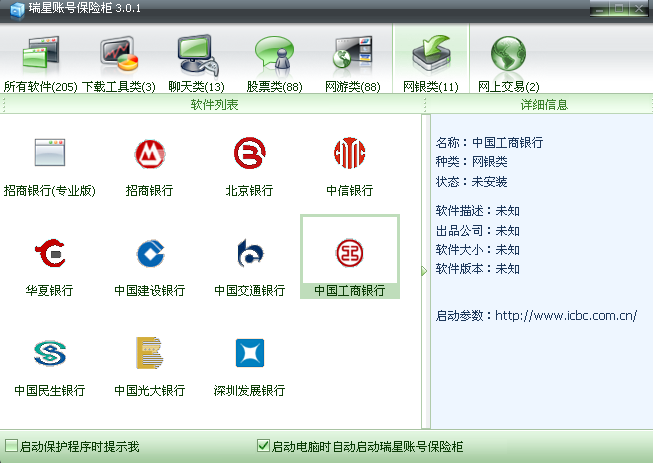Click the 软件大小：未知 detail line
Screen dimensions: 653x463
click(478, 250)
